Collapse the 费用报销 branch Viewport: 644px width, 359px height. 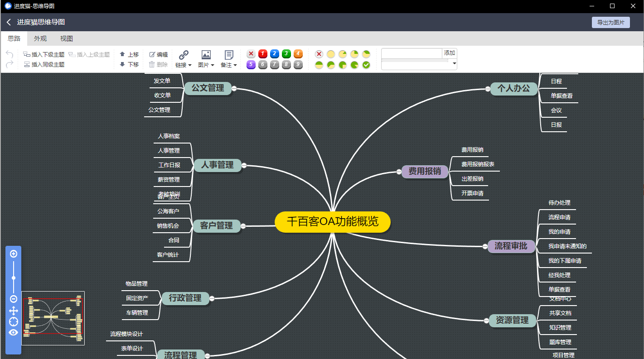[x=399, y=172]
